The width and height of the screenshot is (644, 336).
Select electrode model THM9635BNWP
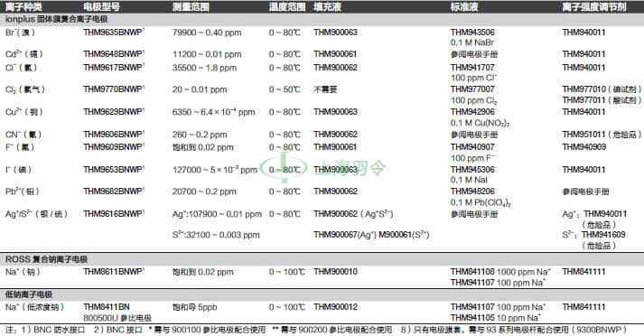point(114,32)
